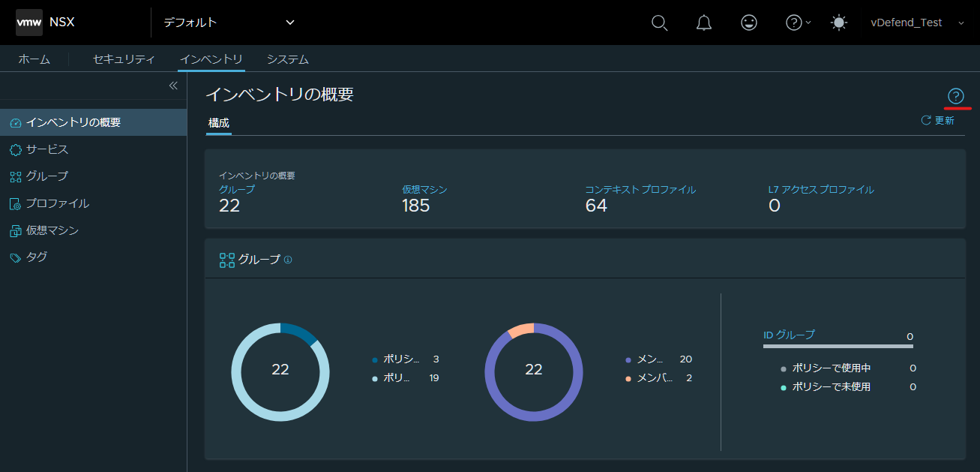Viewport: 980px width, 472px height.
Task: Open the search magnifier icon
Action: (659, 23)
